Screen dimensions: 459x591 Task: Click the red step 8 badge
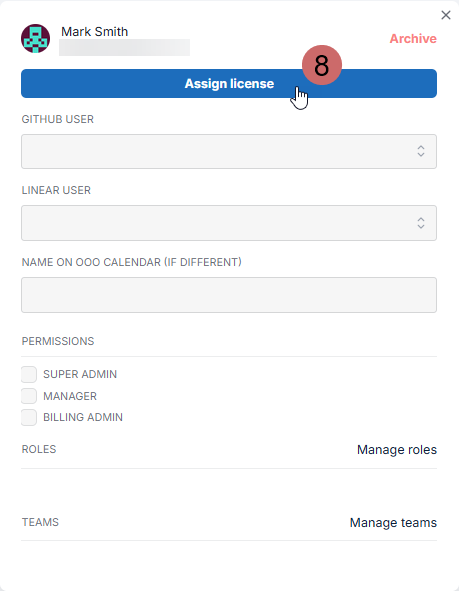tap(321, 65)
